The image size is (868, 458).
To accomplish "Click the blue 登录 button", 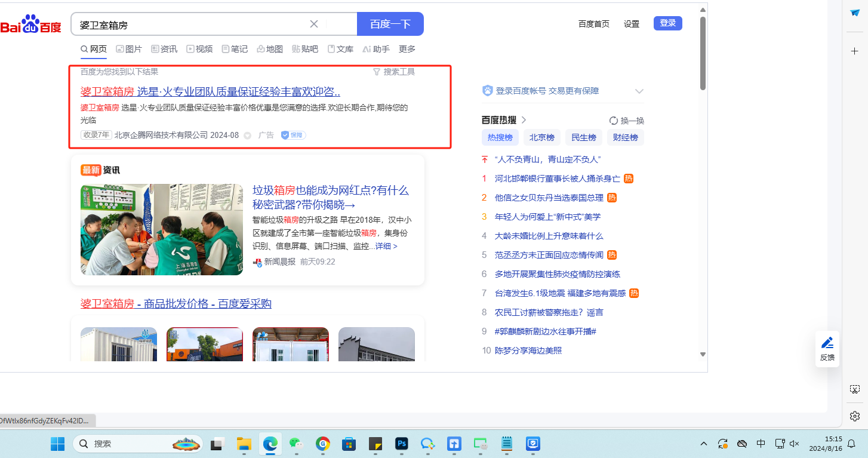I will (x=668, y=23).
